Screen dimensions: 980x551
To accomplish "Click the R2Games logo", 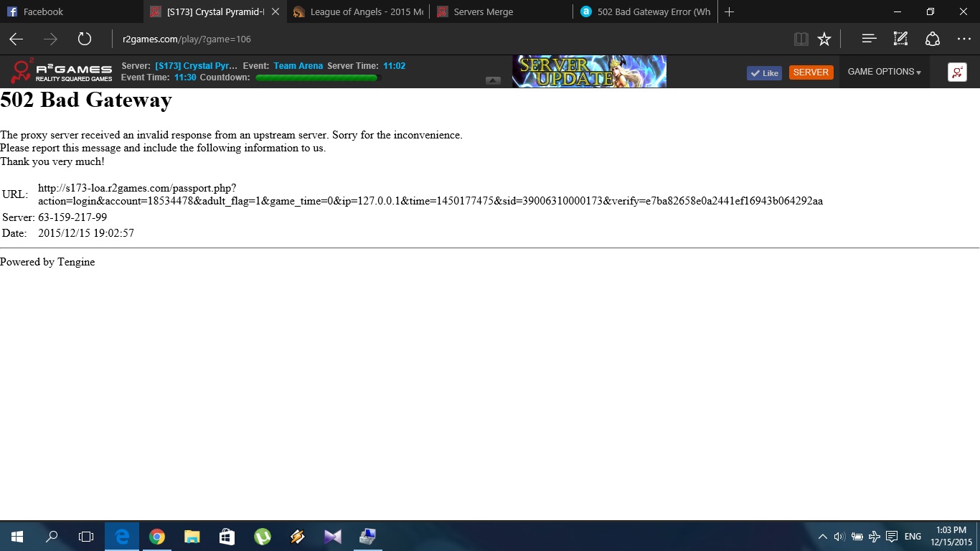I will click(62, 71).
